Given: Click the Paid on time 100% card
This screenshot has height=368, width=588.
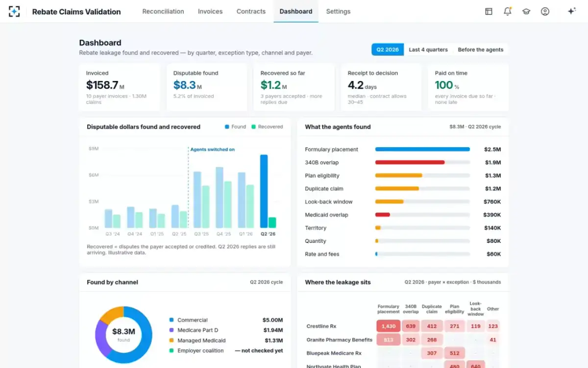Looking at the screenshot, I should click(468, 87).
